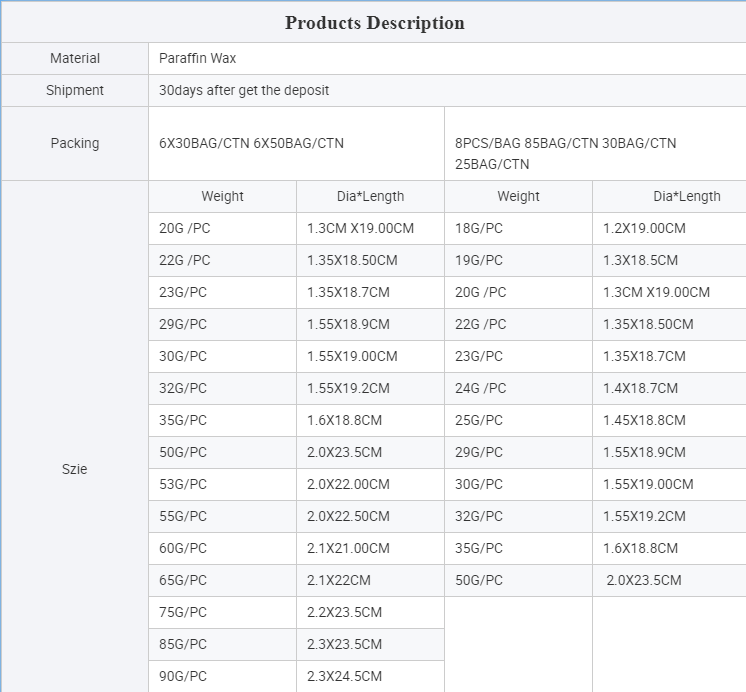The height and width of the screenshot is (692, 746).
Task: Click the 1.45X18.8CM size cell
Action: (669, 420)
